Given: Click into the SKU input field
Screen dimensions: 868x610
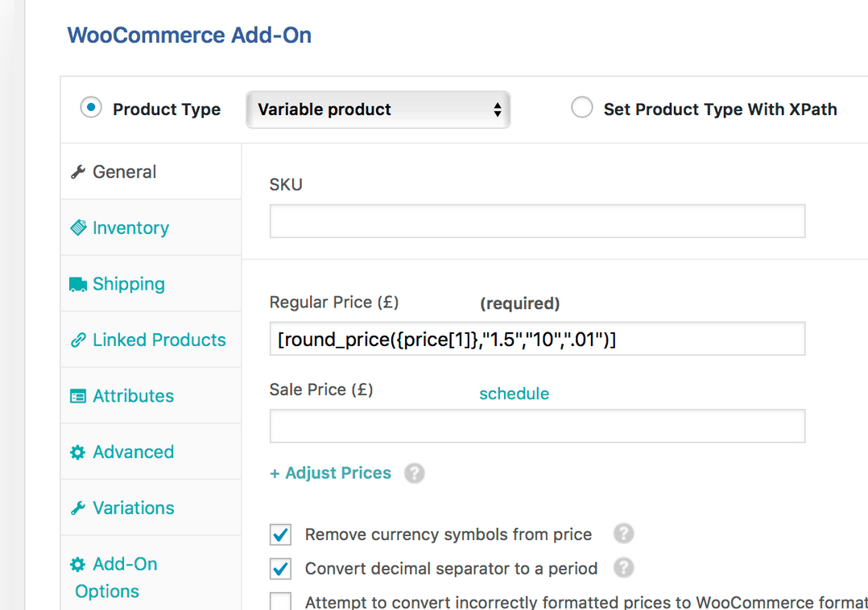Looking at the screenshot, I should pos(538,221).
